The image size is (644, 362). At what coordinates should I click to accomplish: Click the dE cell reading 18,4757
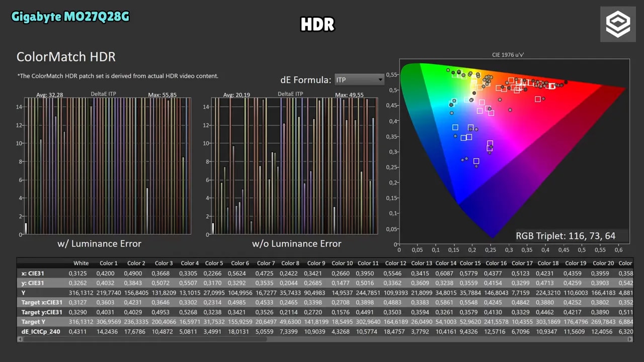pyautogui.click(x=395, y=332)
